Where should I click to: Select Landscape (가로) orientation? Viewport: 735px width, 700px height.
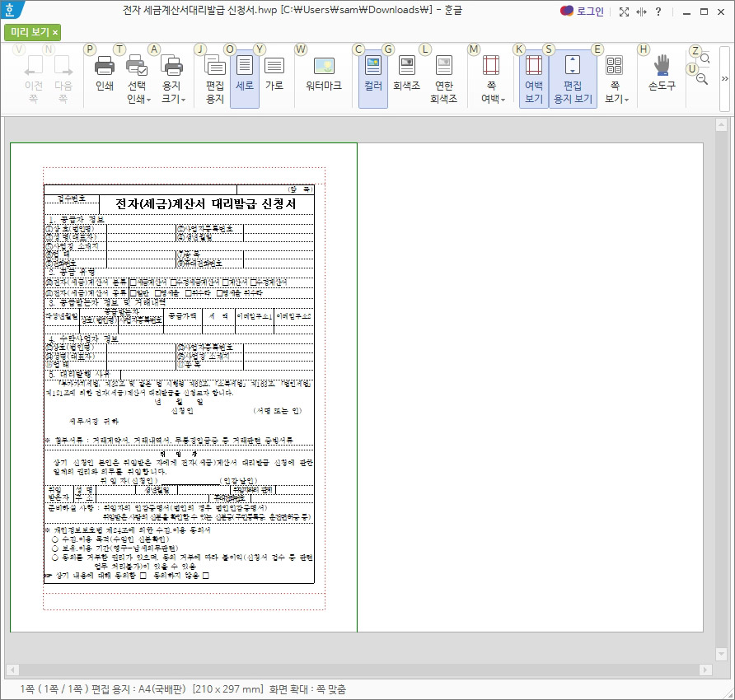274,74
